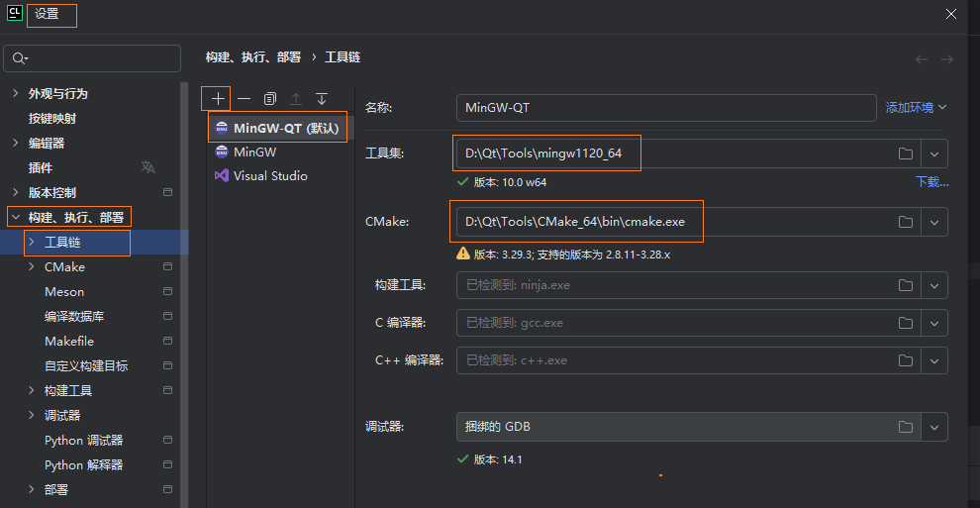Image resolution: width=980 pixels, height=508 pixels.
Task: Remove the selected toolchain with the minus icon
Action: [x=245, y=99]
